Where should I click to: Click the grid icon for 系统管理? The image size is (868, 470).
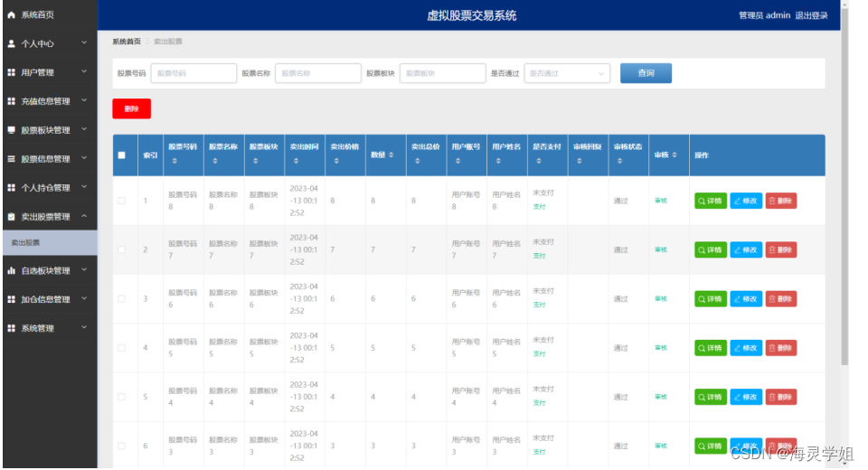tap(11, 328)
